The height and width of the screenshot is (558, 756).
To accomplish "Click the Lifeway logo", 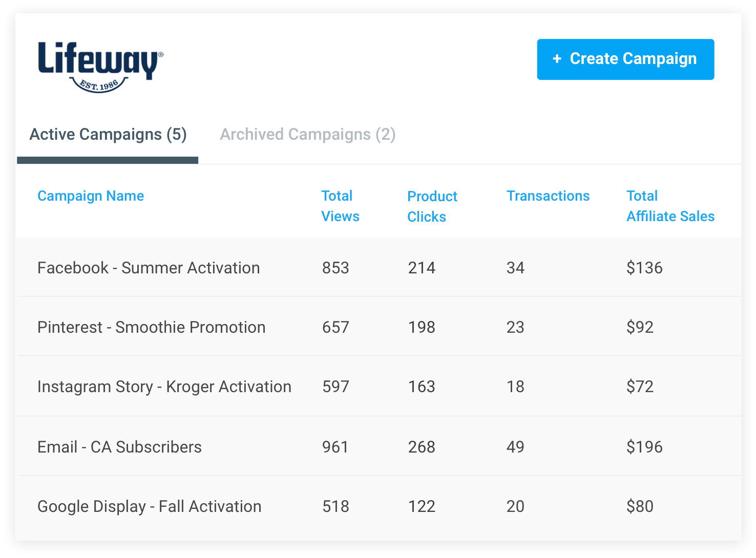I will pos(101,67).
